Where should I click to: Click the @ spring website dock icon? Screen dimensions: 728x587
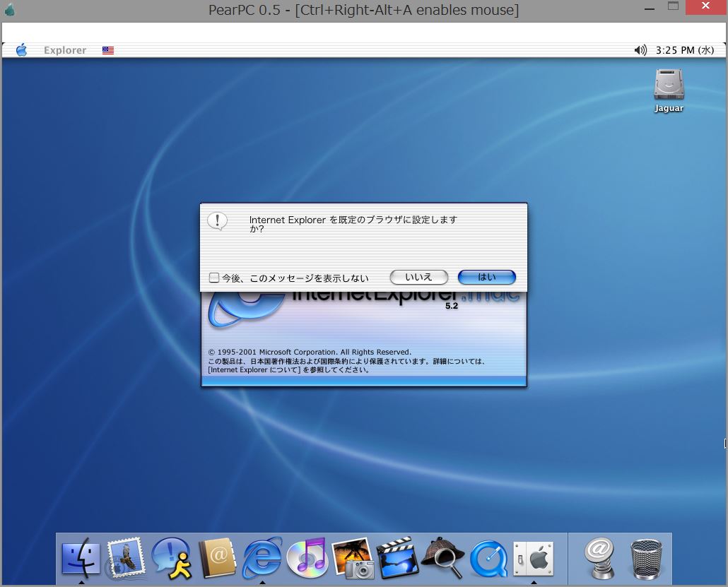click(x=599, y=558)
